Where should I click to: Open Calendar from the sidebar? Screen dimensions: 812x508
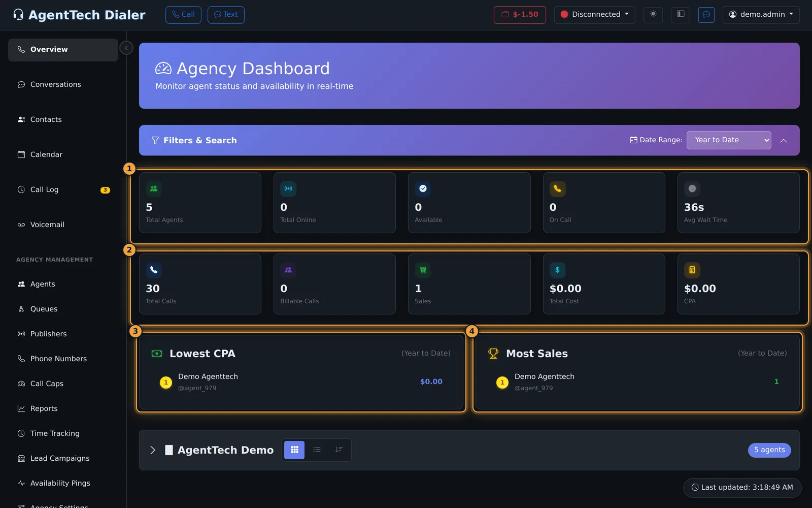pyautogui.click(x=63, y=154)
